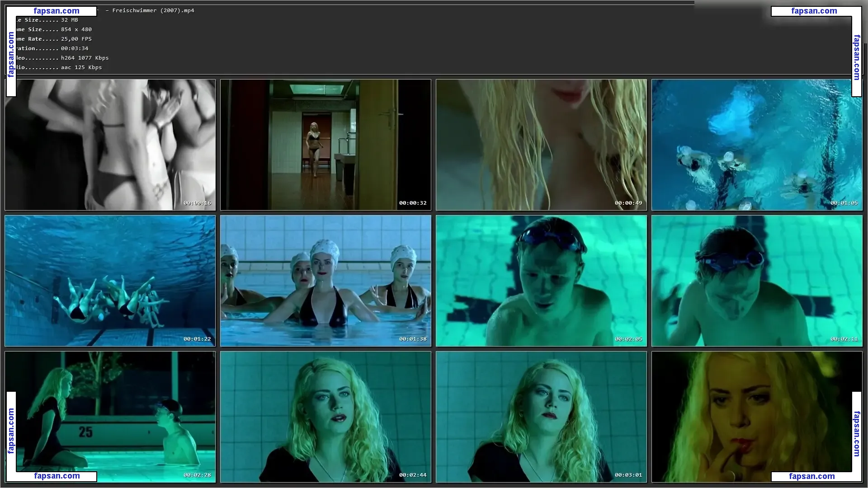Open the underwater swimmers frame at 00:01:22

click(x=110, y=281)
